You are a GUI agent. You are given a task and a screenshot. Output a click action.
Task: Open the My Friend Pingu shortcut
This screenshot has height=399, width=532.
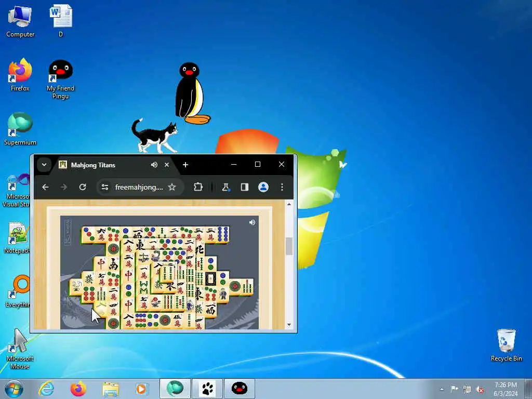coord(60,79)
